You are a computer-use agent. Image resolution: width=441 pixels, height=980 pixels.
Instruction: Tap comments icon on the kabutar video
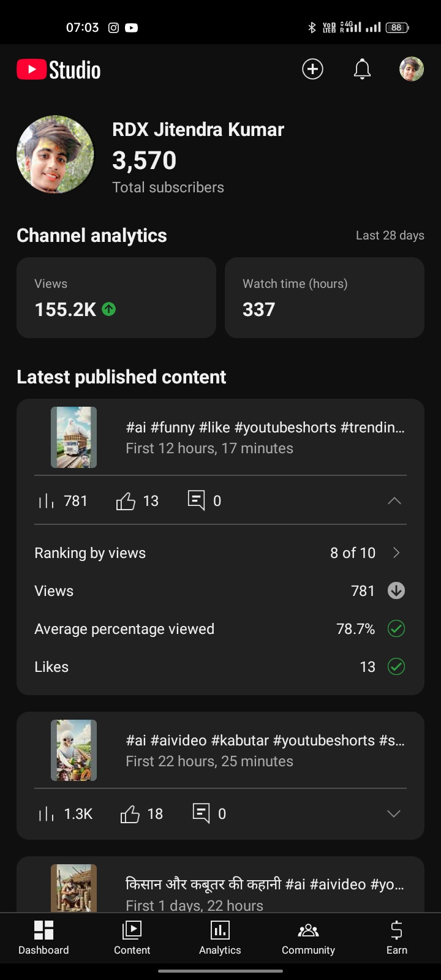201,813
